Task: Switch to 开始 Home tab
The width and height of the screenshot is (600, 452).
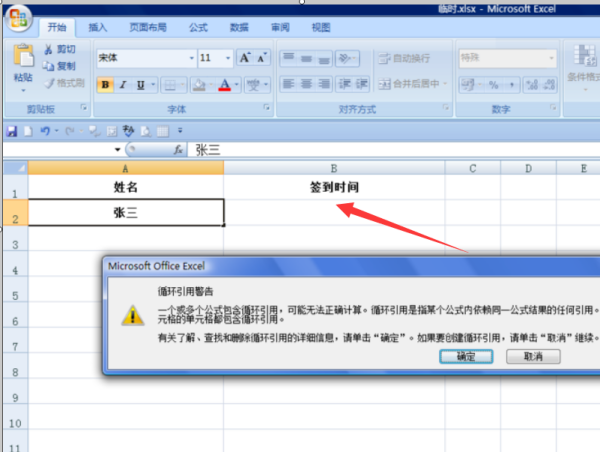Action: (x=57, y=28)
